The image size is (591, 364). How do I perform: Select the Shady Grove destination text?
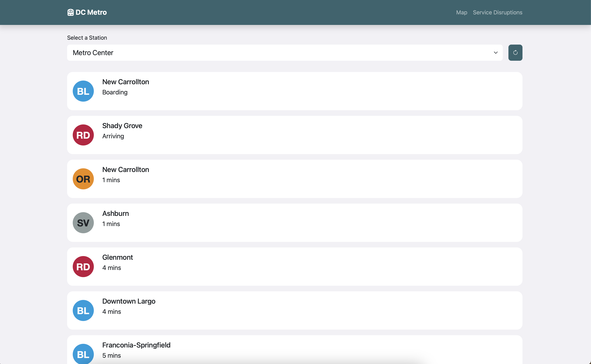click(x=122, y=126)
